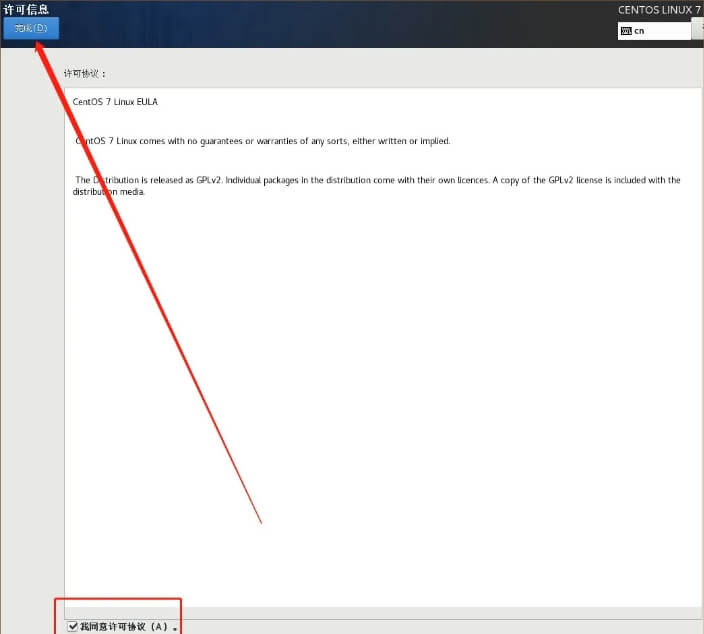Click the no guarantees or warranties sentence
704x634 pixels.
pyautogui.click(x=262, y=141)
